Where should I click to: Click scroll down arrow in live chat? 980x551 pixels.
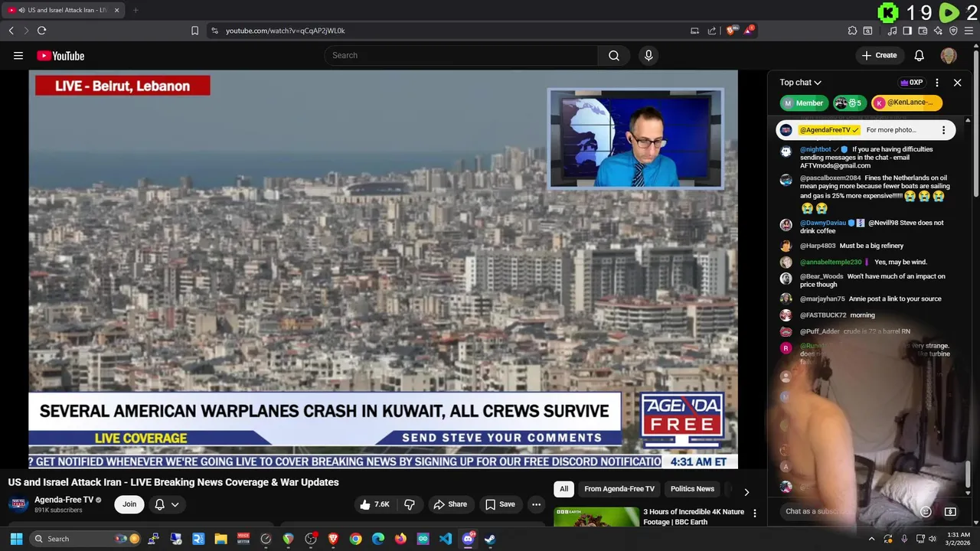click(x=968, y=492)
